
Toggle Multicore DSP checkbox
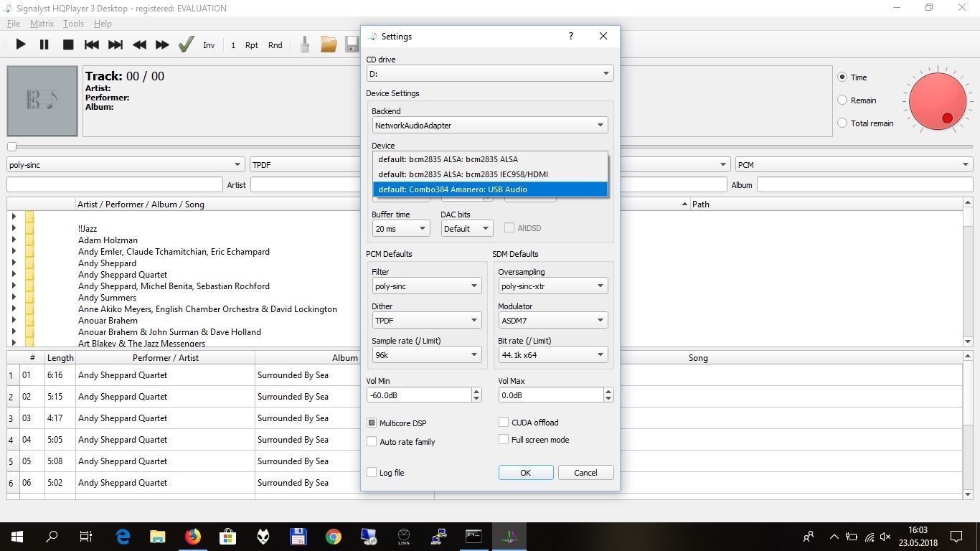pyautogui.click(x=372, y=423)
